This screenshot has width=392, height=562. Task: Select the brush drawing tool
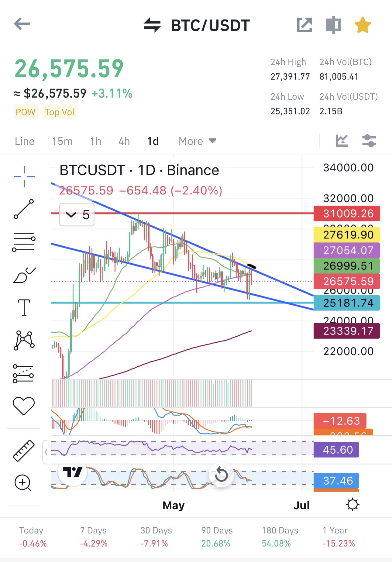(x=24, y=275)
